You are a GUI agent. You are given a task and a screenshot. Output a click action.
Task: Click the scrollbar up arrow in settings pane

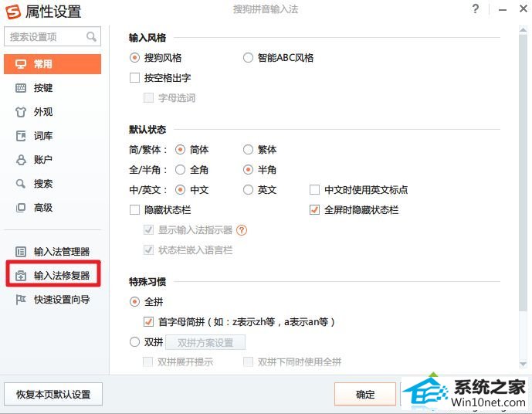tap(523, 30)
